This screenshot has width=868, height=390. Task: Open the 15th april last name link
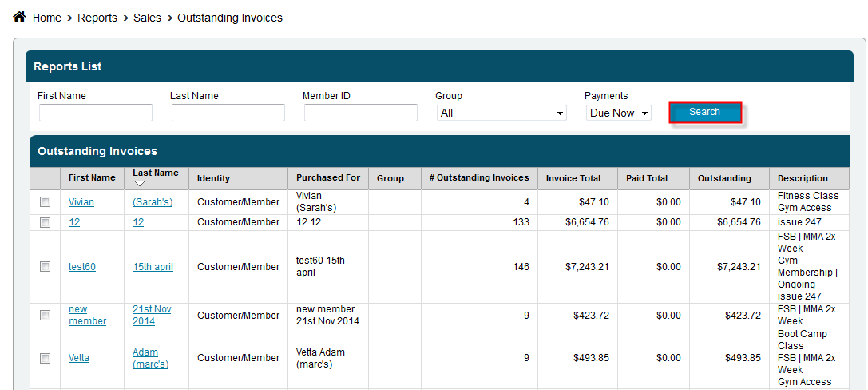coord(153,267)
